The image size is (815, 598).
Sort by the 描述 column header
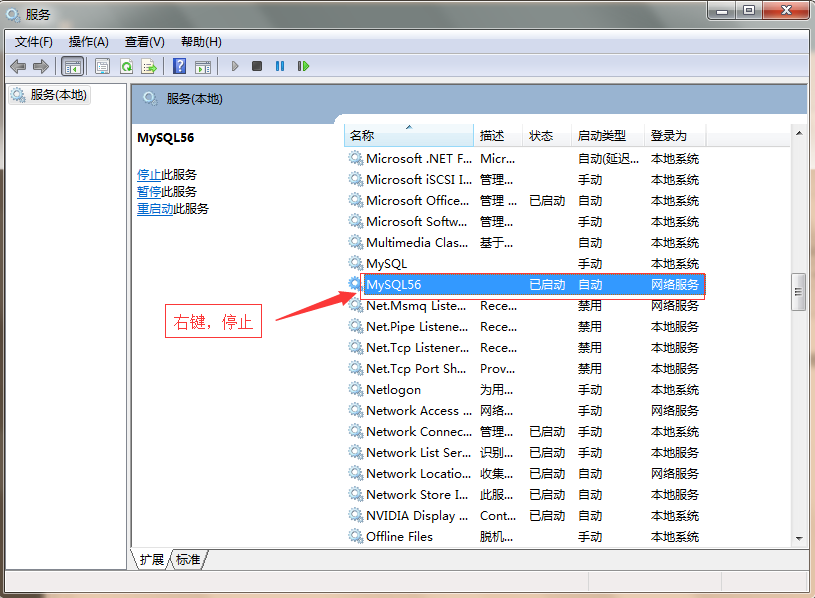[497, 136]
